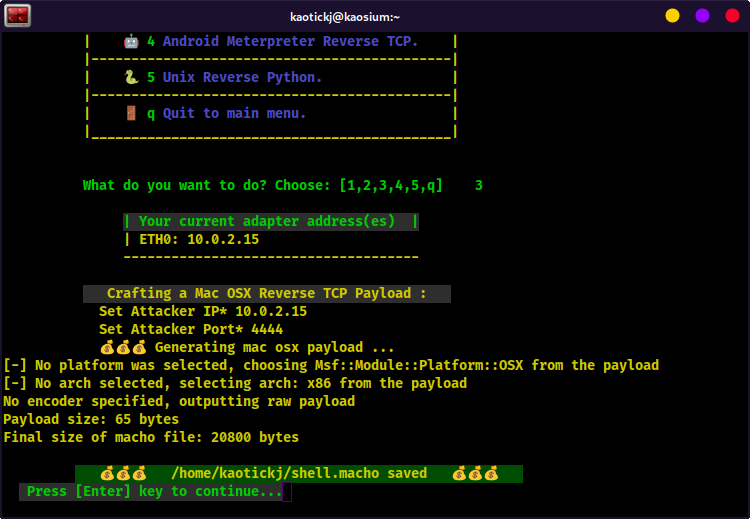Click 'Crafting a Mac OSX Reverse TCP Payload' heading
750x519 pixels.
(266, 293)
